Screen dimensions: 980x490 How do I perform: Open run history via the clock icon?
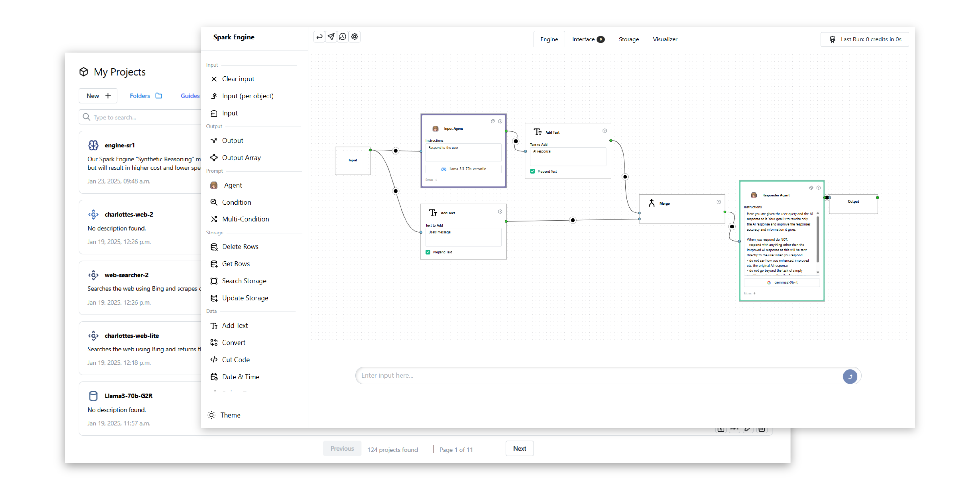click(343, 37)
